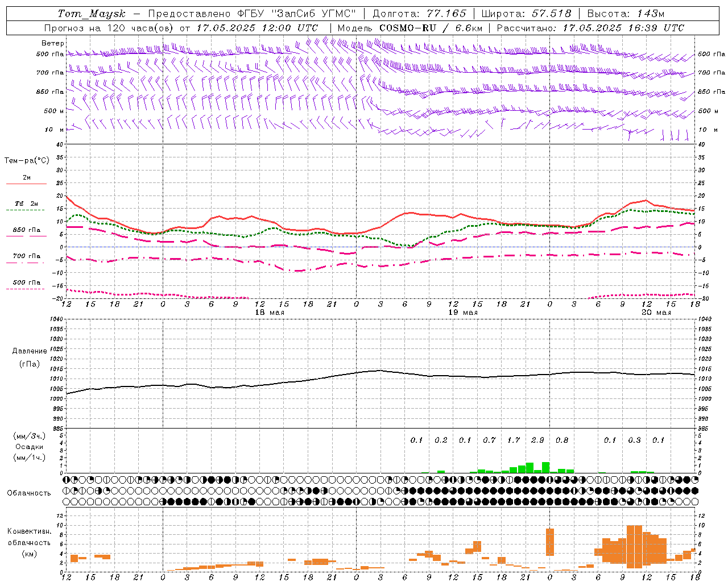Click the 0.7 precipitation total value
Viewport: 728px width, 582px height.
[489, 440]
